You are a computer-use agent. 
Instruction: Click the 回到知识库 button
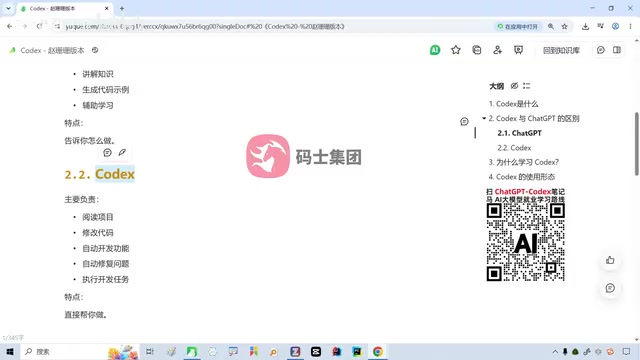point(561,50)
